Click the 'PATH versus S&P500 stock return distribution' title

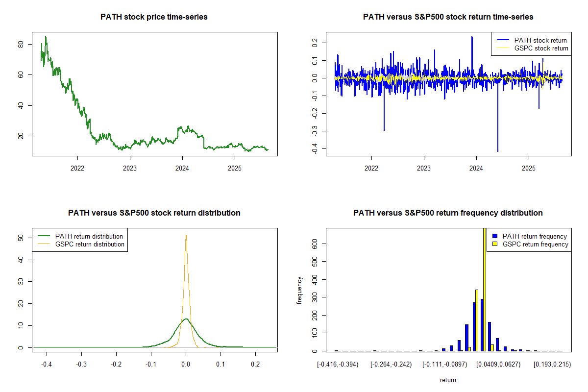(x=154, y=213)
